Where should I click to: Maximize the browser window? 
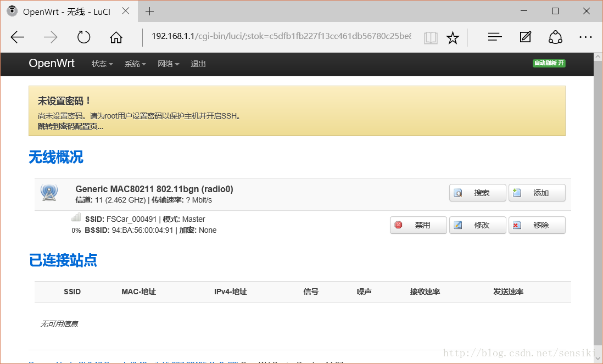(555, 11)
